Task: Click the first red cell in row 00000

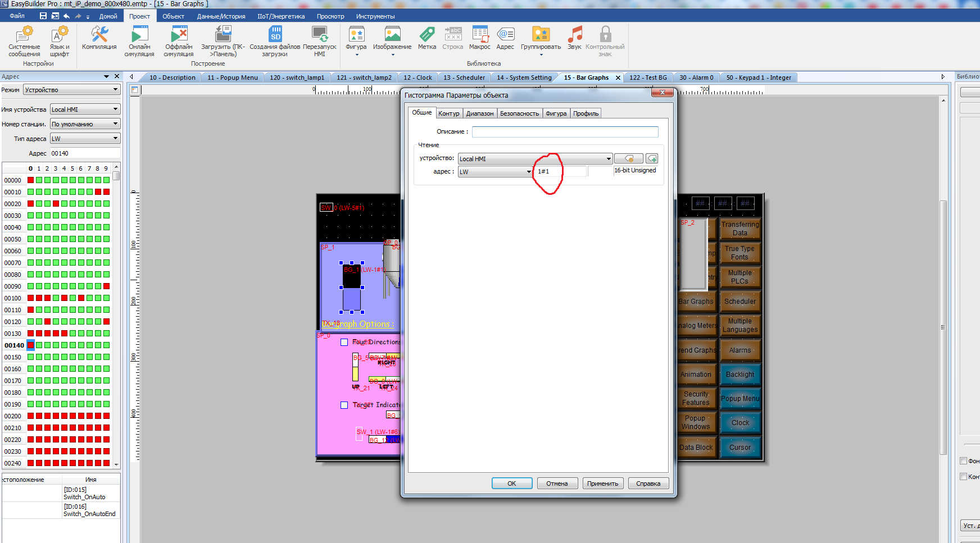Action: click(x=31, y=180)
